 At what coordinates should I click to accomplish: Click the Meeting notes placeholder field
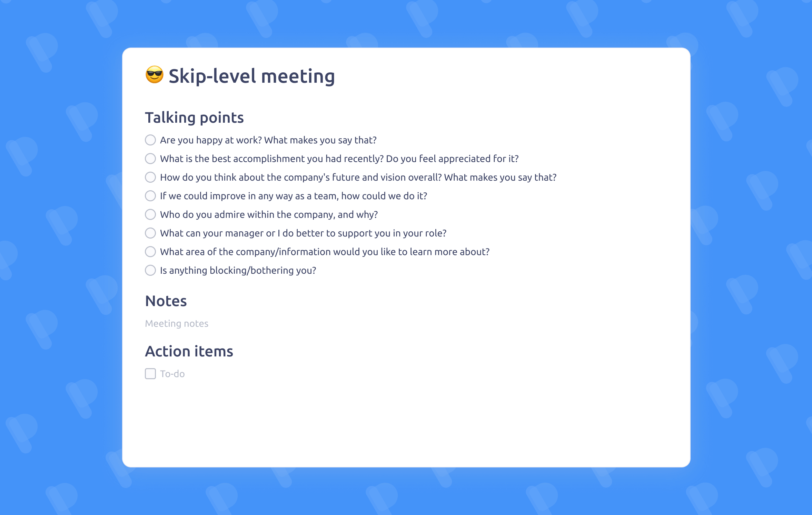177,323
